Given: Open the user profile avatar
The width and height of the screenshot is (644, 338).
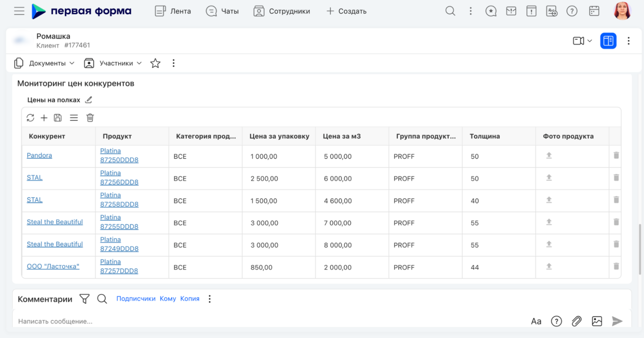Looking at the screenshot, I should click(622, 11).
